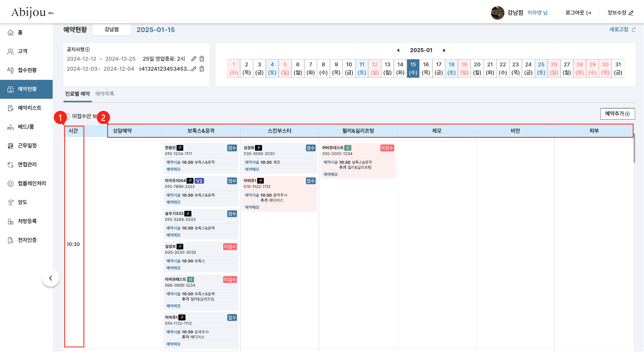Select 컴플레인처리 in the sidebar menu
This screenshot has height=355, width=644.
click(32, 184)
